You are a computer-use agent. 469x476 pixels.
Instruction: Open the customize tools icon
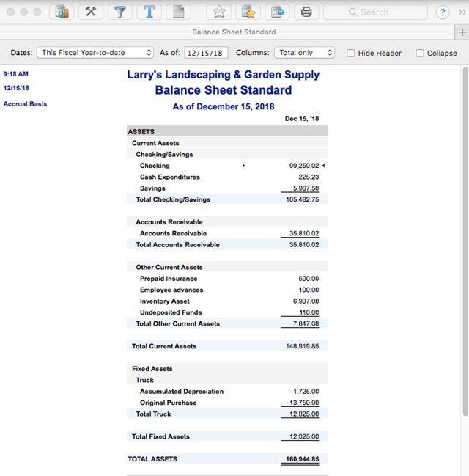90,12
